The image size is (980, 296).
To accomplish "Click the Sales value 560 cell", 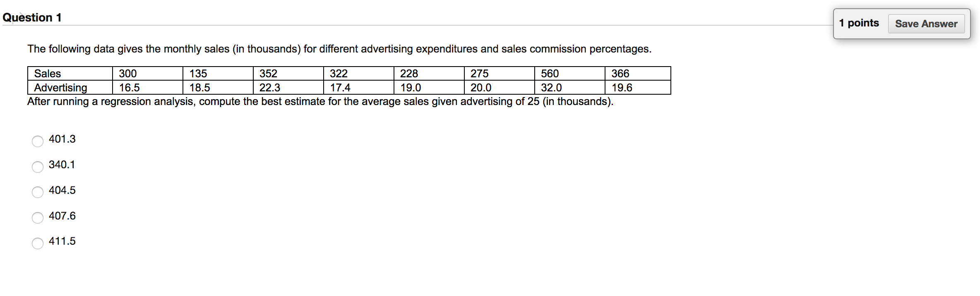I will click(570, 74).
